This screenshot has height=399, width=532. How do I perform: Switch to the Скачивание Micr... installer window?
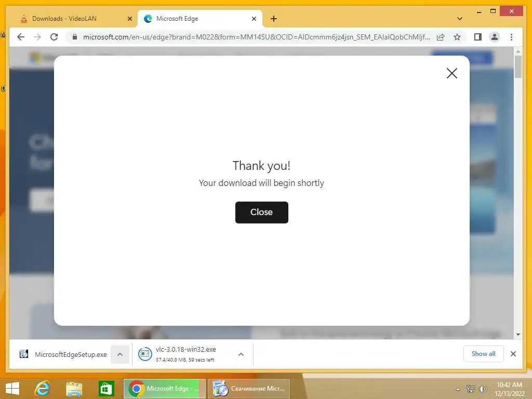pos(249,389)
